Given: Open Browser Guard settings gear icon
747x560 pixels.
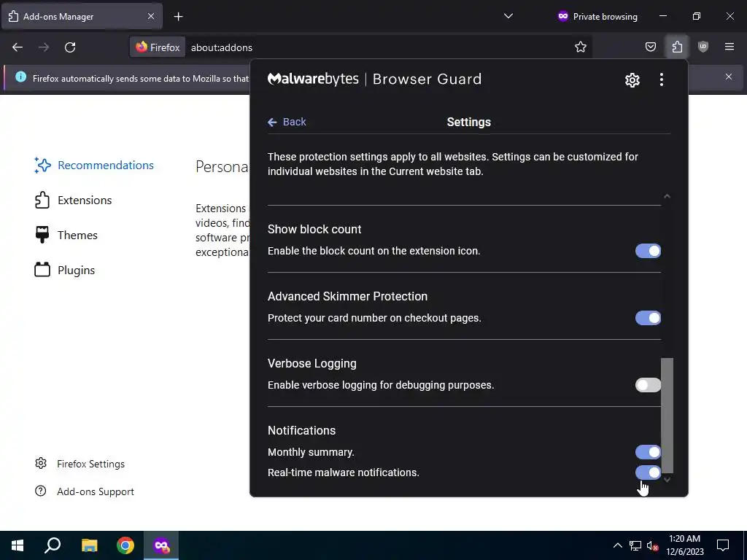Looking at the screenshot, I should click(x=632, y=79).
